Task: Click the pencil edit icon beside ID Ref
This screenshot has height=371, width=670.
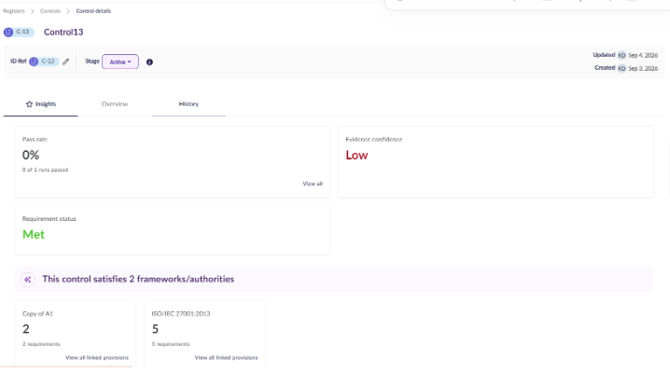Action: click(x=66, y=62)
